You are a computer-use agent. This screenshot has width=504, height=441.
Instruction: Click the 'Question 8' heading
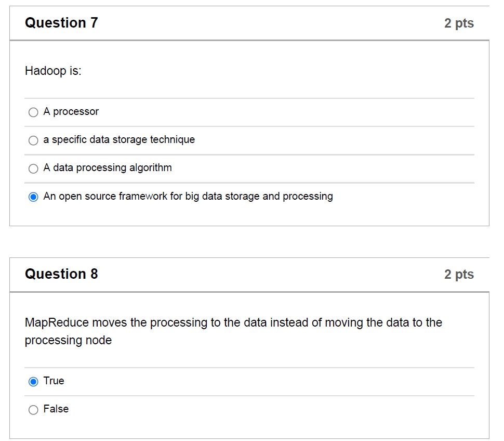61,274
